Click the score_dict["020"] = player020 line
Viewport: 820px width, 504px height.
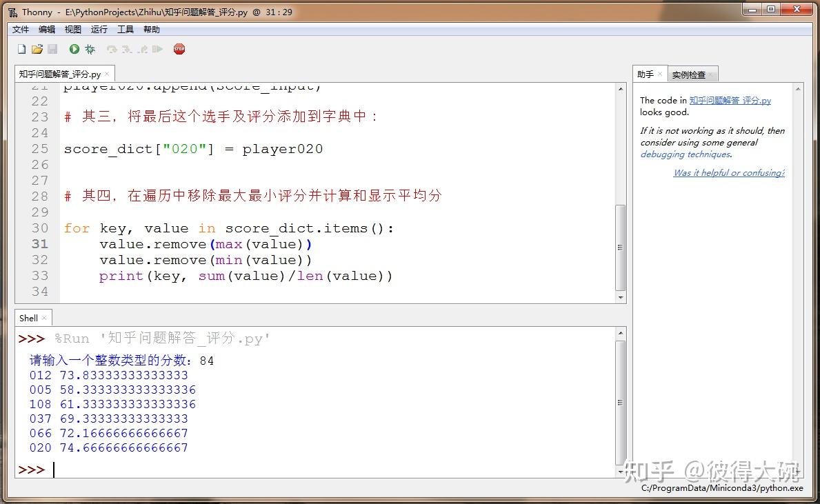tap(194, 149)
